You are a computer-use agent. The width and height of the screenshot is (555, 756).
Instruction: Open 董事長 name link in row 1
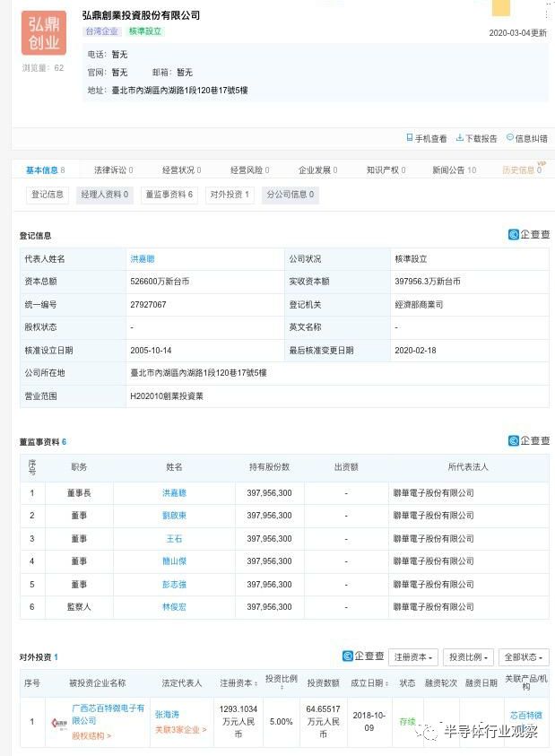(174, 493)
